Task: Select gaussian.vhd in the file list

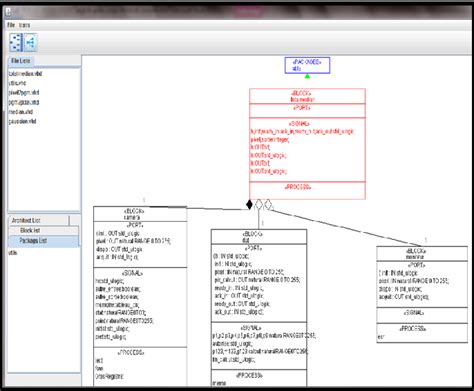Action: point(22,121)
